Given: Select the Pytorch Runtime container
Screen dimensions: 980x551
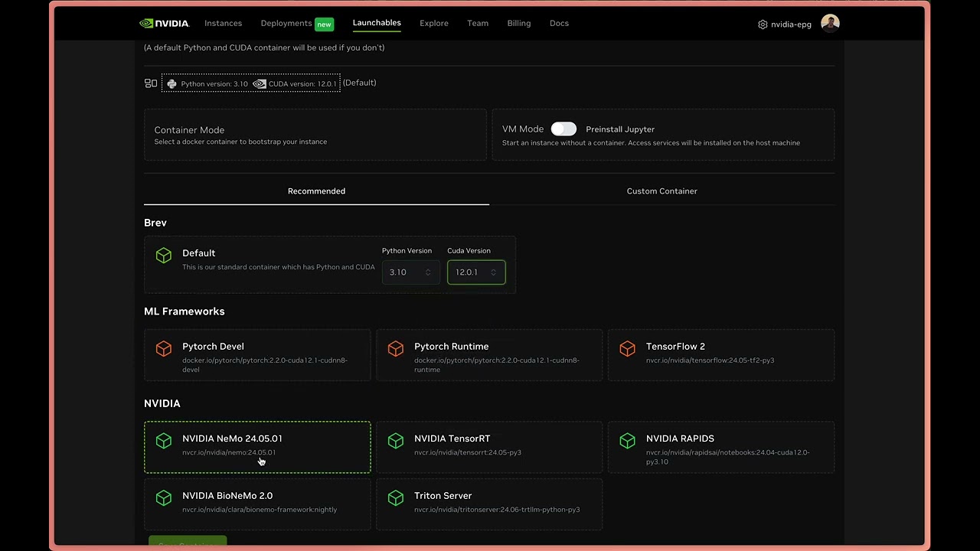Looking at the screenshot, I should [489, 355].
